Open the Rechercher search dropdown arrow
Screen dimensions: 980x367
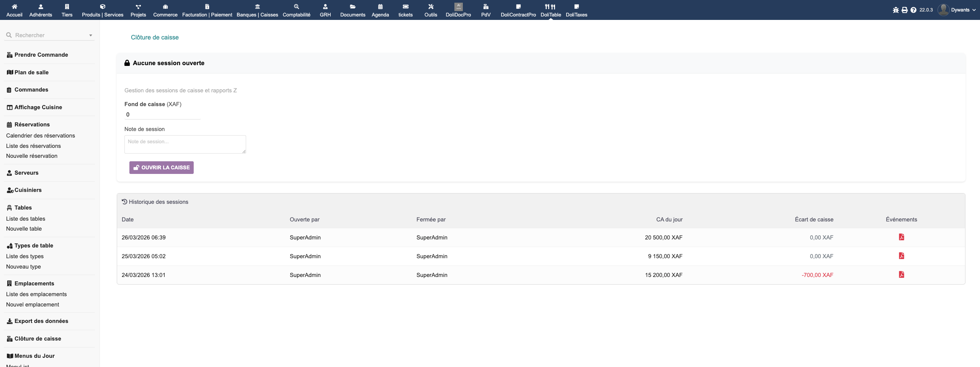(91, 35)
